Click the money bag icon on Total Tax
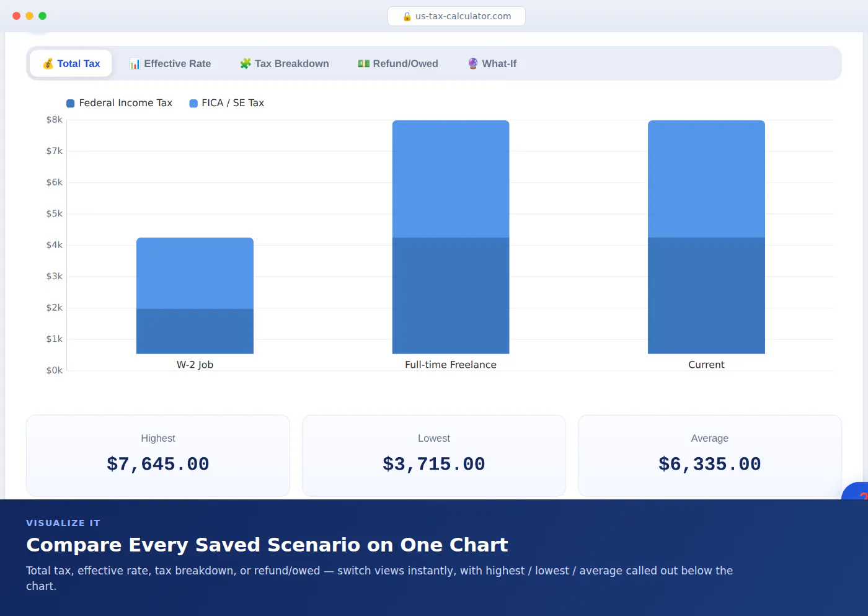This screenshot has width=868, height=616. click(48, 63)
